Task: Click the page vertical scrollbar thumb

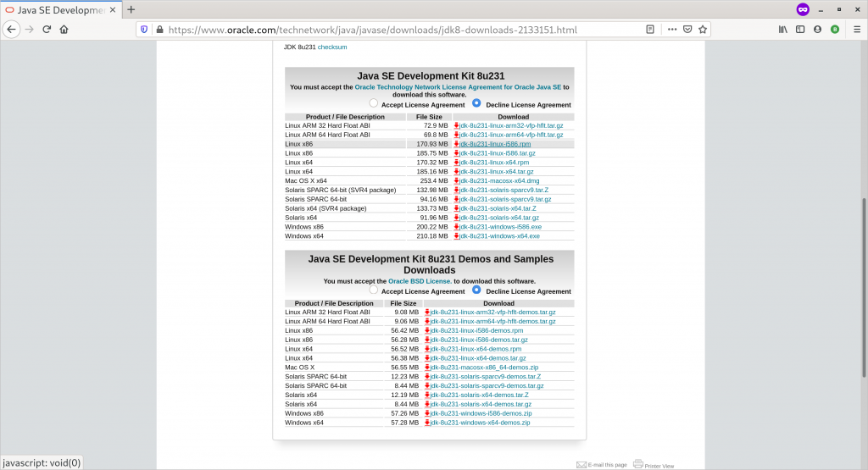Action: click(864, 288)
